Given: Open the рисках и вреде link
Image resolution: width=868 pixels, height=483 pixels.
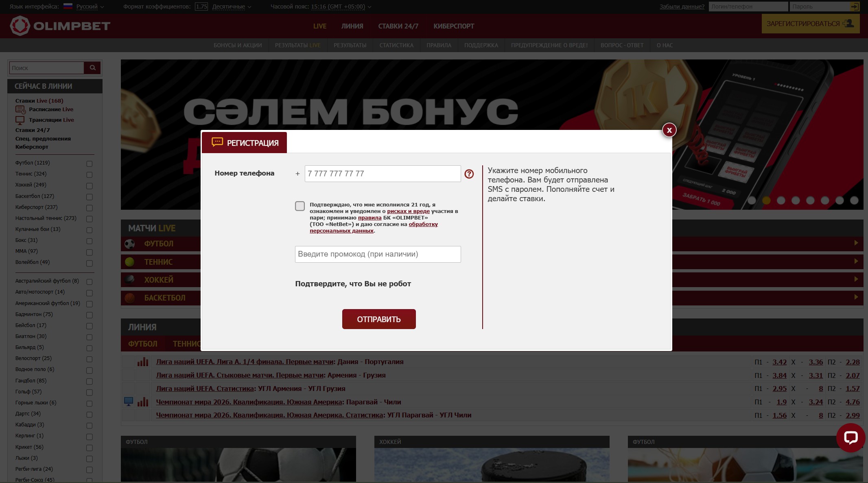Looking at the screenshot, I should point(408,211).
